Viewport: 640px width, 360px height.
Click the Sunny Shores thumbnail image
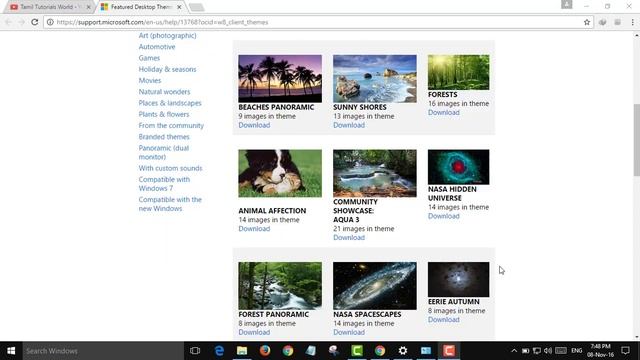(x=375, y=78)
